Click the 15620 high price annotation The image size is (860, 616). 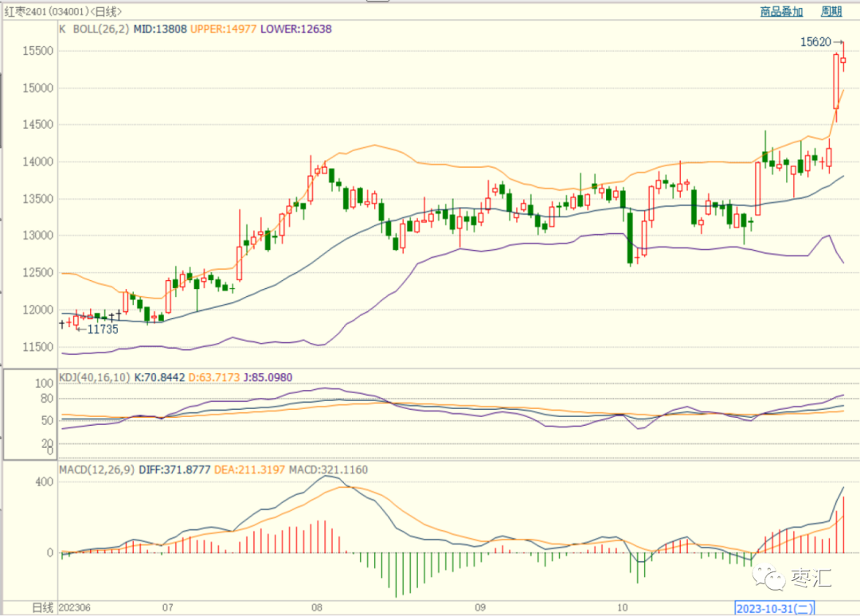(815, 42)
